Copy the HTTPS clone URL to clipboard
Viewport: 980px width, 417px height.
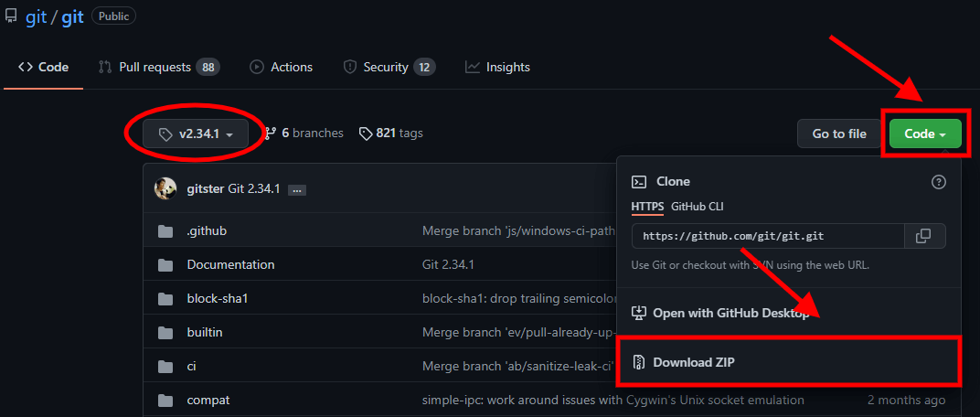pos(923,236)
